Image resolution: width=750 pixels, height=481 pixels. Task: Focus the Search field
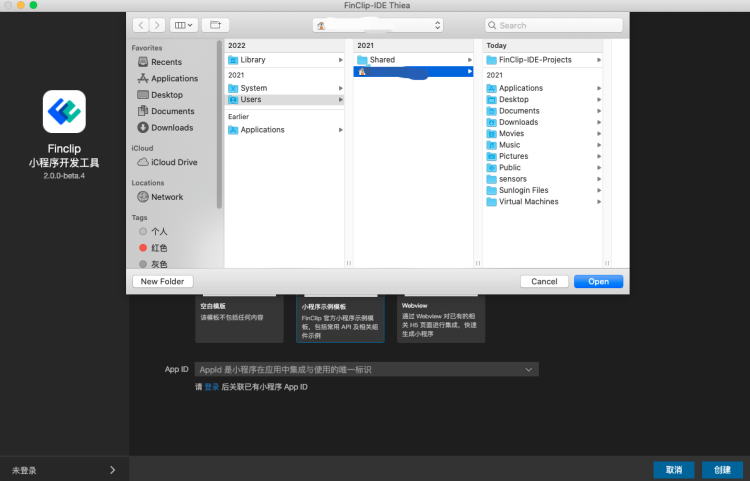point(554,25)
